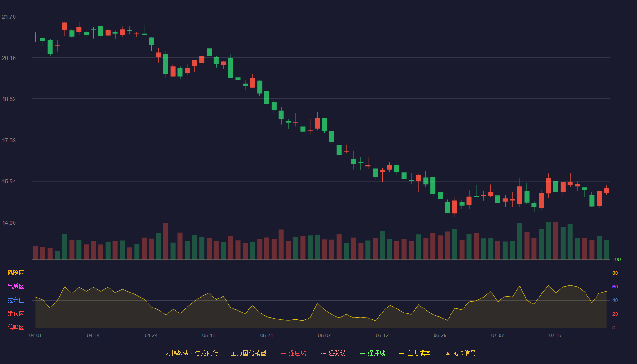Click the 100 indicator scale value
The image size is (637, 364).
coord(617,260)
